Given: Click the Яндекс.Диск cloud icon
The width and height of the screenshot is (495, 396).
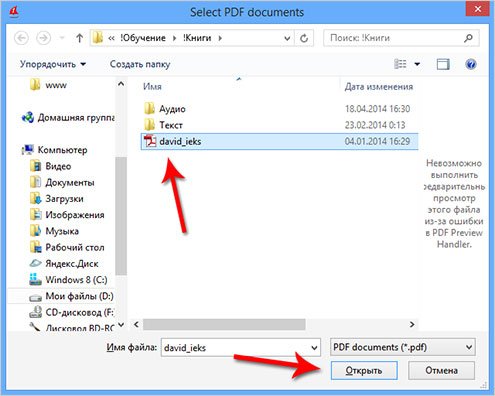Looking at the screenshot, I should [35, 263].
